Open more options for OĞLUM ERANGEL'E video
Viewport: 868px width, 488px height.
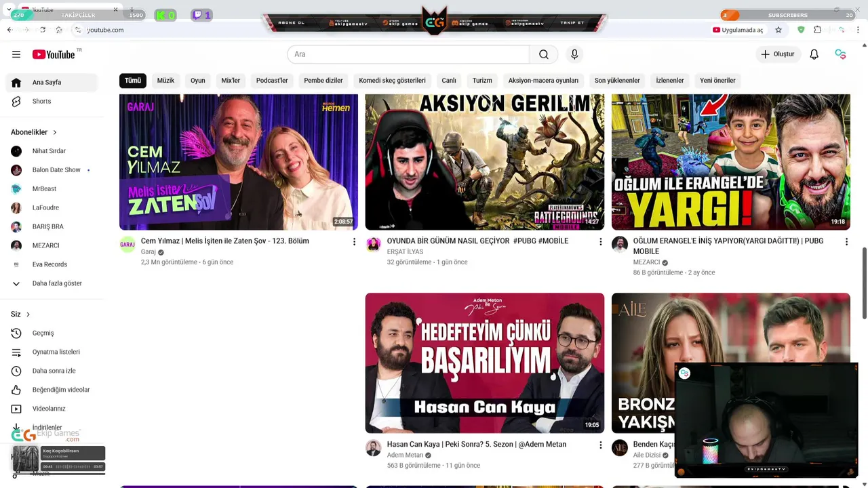[846, 242]
